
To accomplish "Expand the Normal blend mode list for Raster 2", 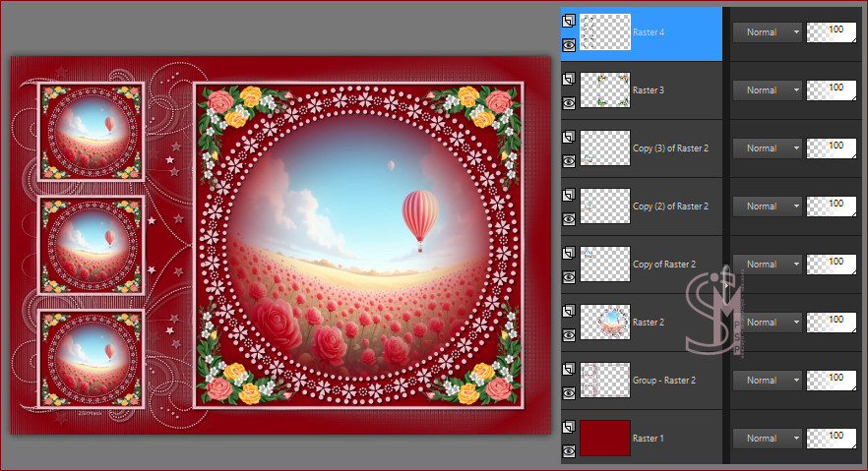I will [x=767, y=323].
